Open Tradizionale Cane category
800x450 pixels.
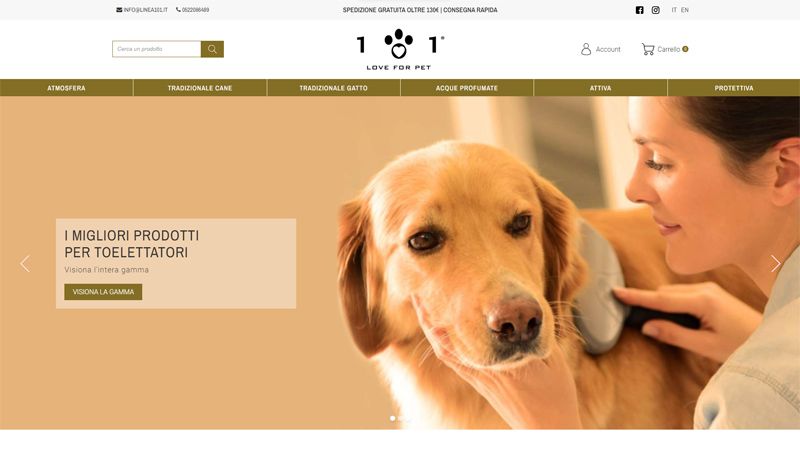(x=200, y=88)
